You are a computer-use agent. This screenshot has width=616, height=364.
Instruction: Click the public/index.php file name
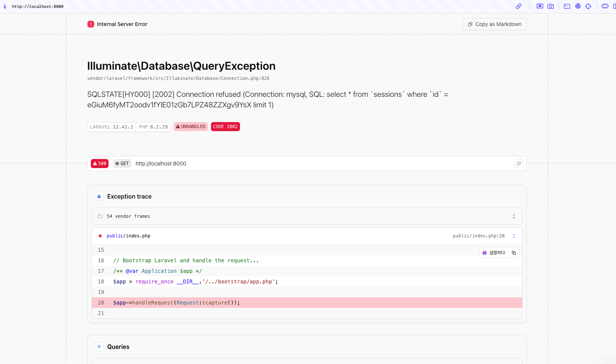point(128,236)
